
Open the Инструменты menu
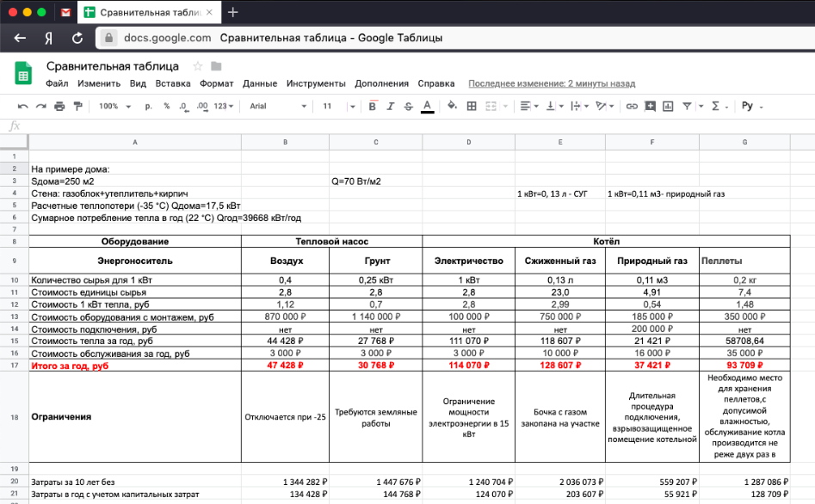click(x=316, y=83)
